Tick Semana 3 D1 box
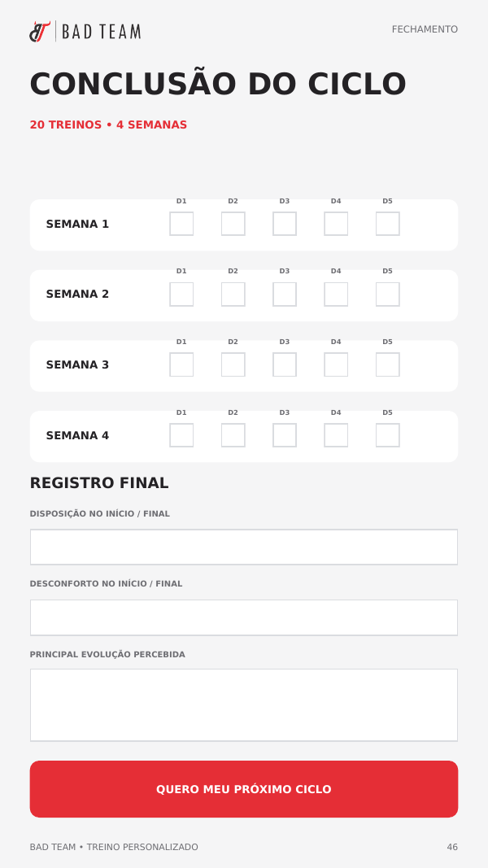The width and height of the screenshot is (488, 868). [181, 364]
